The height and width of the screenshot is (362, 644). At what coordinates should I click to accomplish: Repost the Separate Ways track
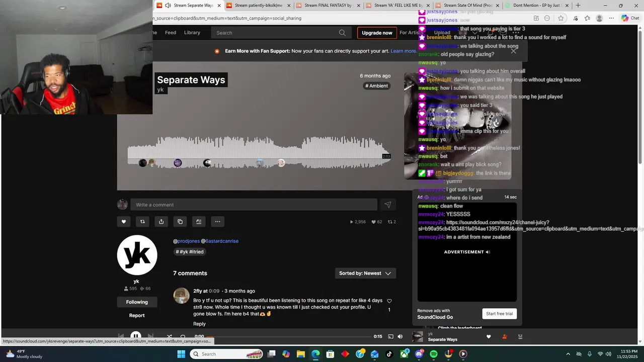tap(142, 221)
